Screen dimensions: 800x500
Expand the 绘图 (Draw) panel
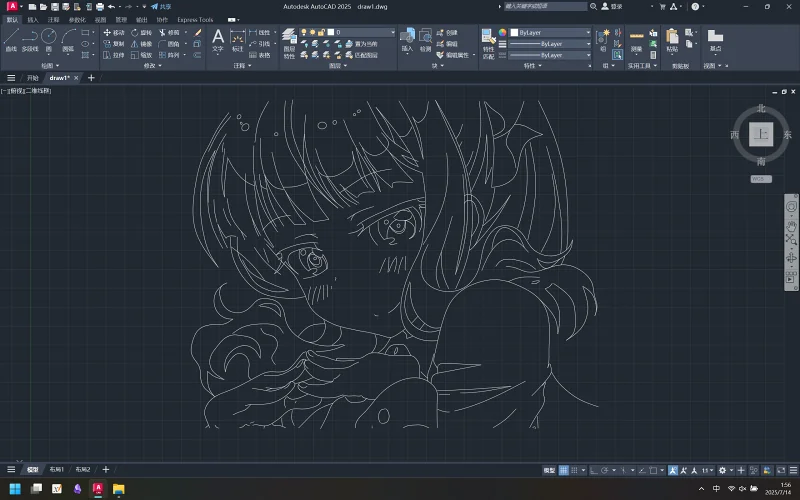click(50, 66)
